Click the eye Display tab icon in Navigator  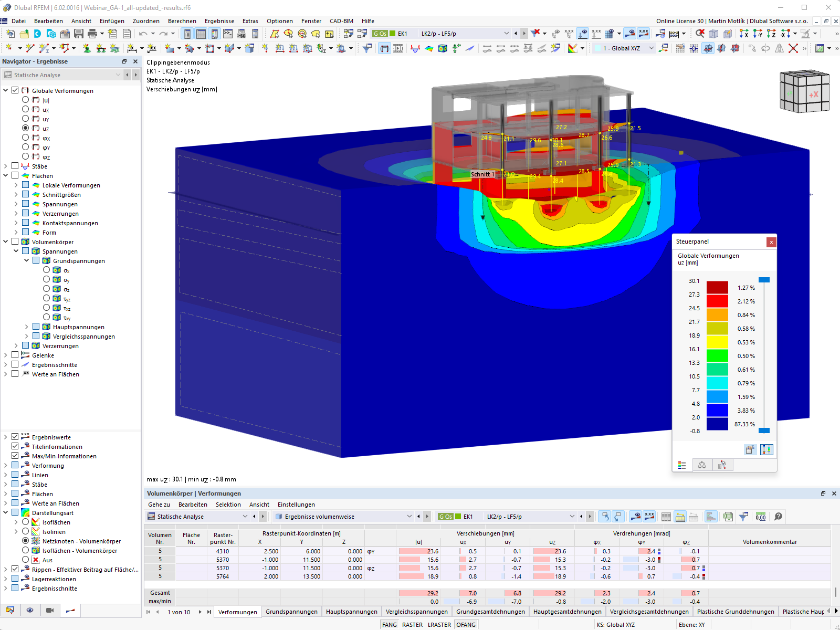[x=30, y=610]
